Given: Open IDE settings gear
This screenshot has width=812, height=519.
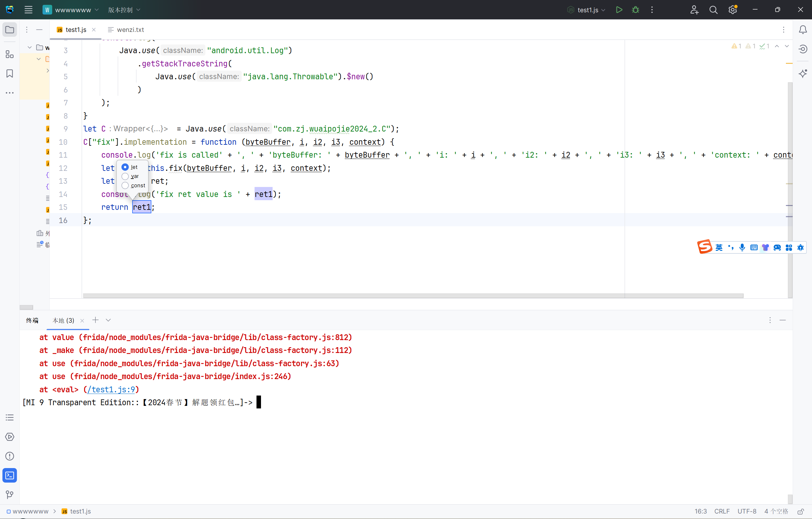Looking at the screenshot, I should pos(732,10).
